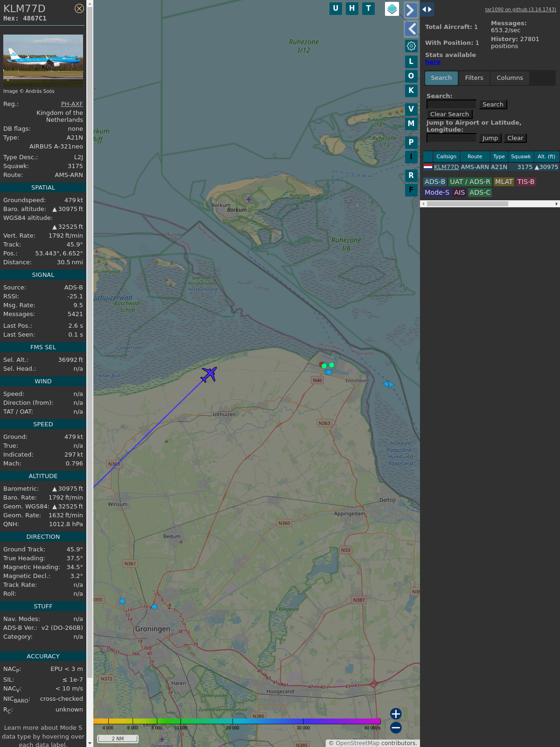Click the FMS SEL section header
Image resolution: width=560 pixels, height=747 pixels.
(x=43, y=347)
